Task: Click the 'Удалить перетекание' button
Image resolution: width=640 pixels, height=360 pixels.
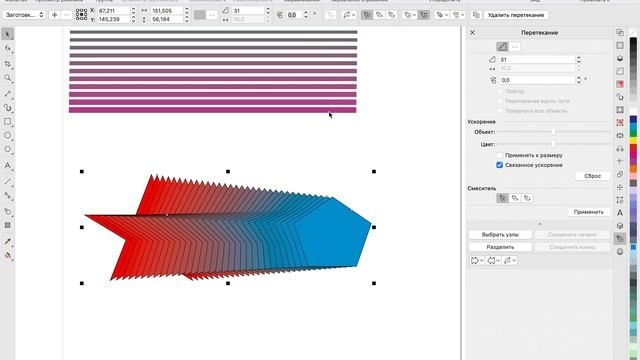Action: point(516,15)
